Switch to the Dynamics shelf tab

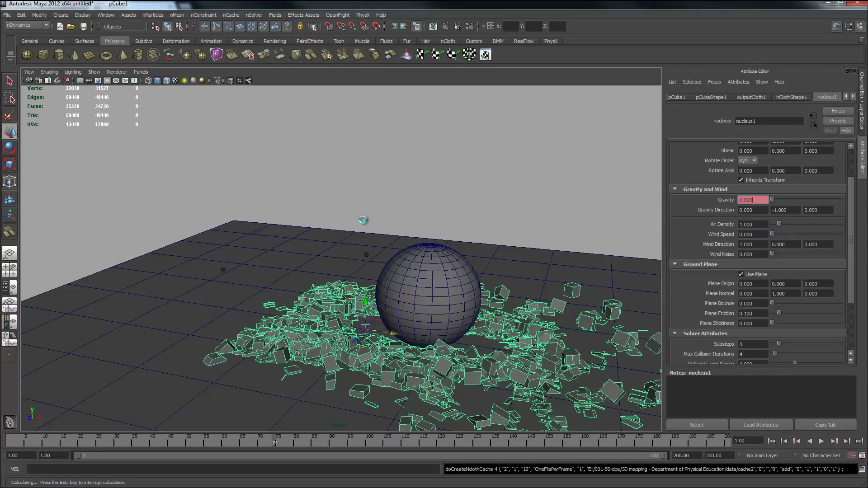point(242,41)
